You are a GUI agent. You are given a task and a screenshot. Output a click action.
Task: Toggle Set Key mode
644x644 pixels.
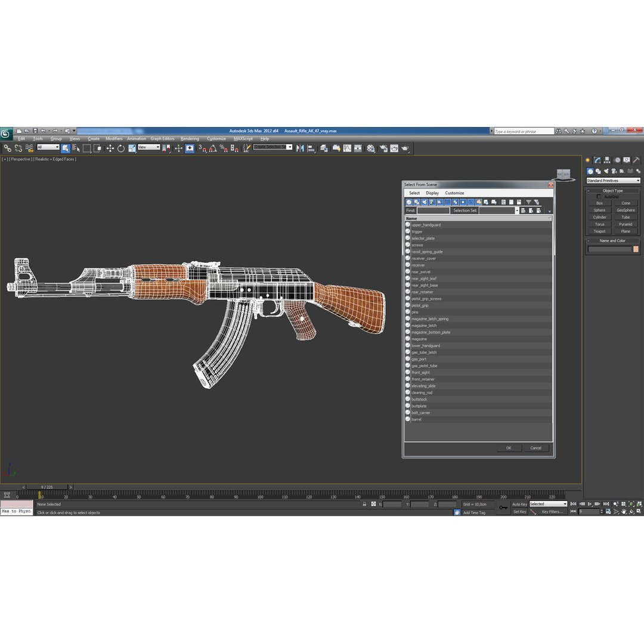[519, 512]
